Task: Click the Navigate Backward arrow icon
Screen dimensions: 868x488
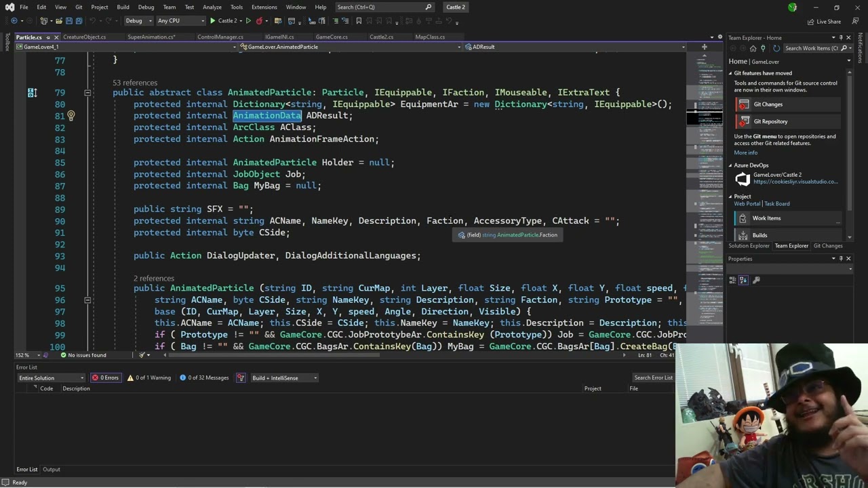Action: 14,21
